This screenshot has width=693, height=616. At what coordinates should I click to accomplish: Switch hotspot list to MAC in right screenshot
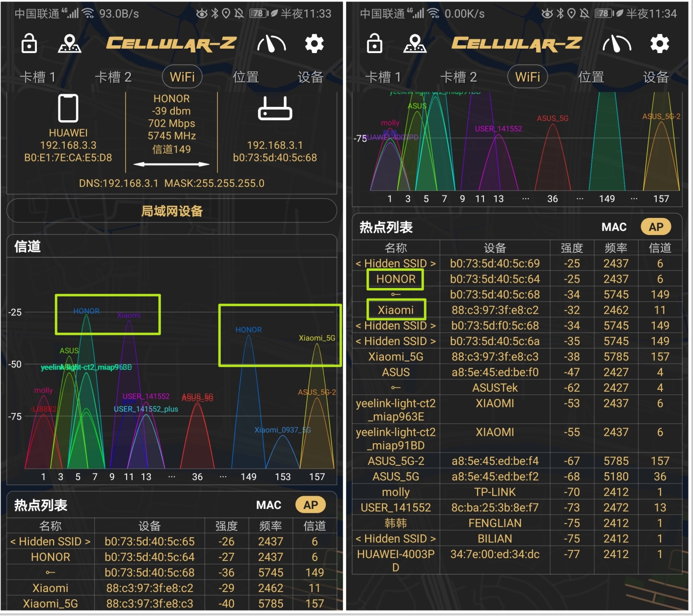tap(614, 227)
